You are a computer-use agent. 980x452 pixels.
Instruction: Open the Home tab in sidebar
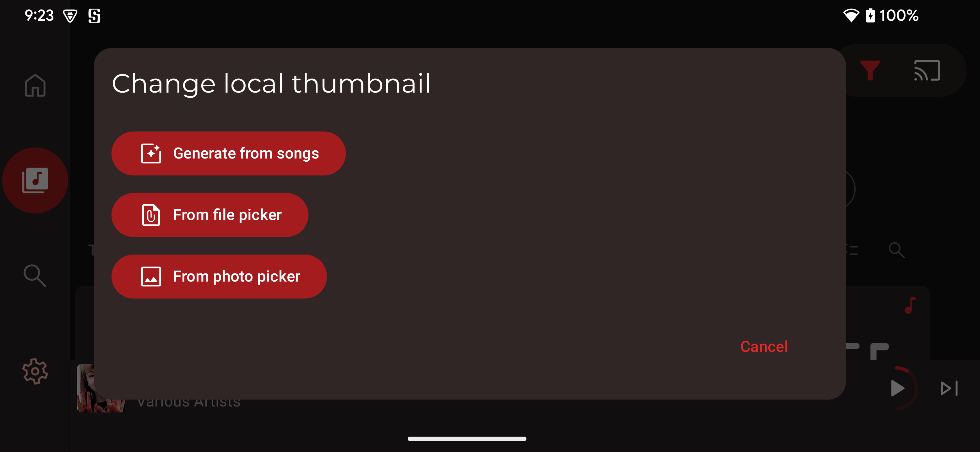pyautogui.click(x=35, y=85)
